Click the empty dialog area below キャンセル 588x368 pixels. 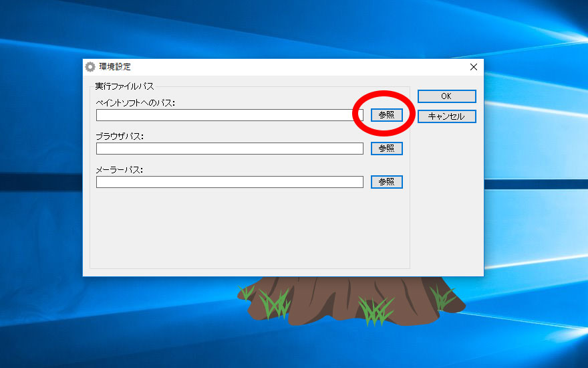(446, 201)
